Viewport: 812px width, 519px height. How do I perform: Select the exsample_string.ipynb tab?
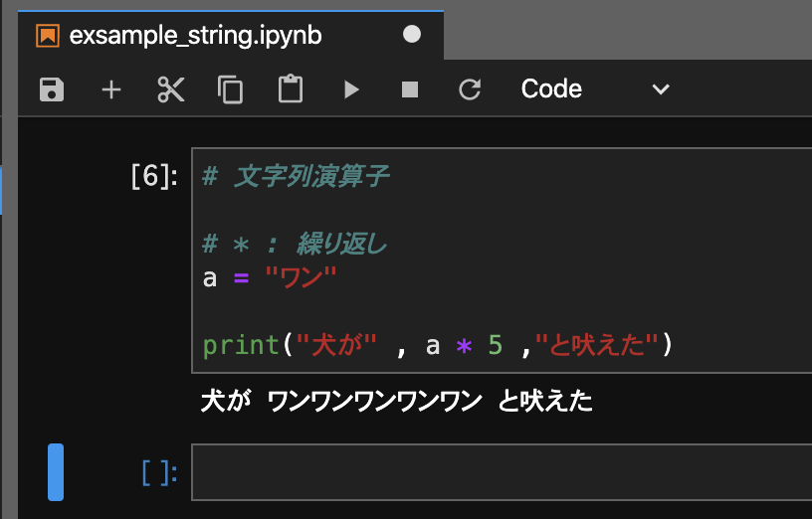(x=231, y=35)
